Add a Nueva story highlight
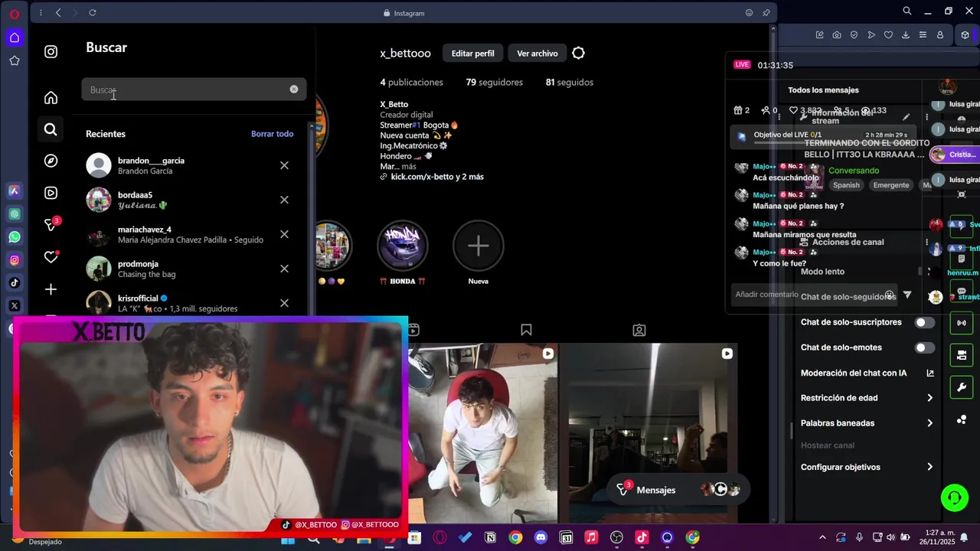The image size is (980, 551). [x=478, y=245]
